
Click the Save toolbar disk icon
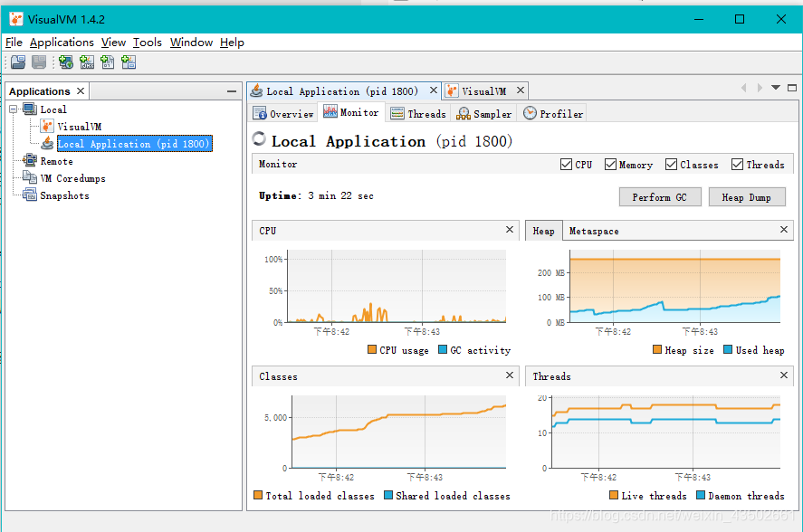click(x=40, y=62)
